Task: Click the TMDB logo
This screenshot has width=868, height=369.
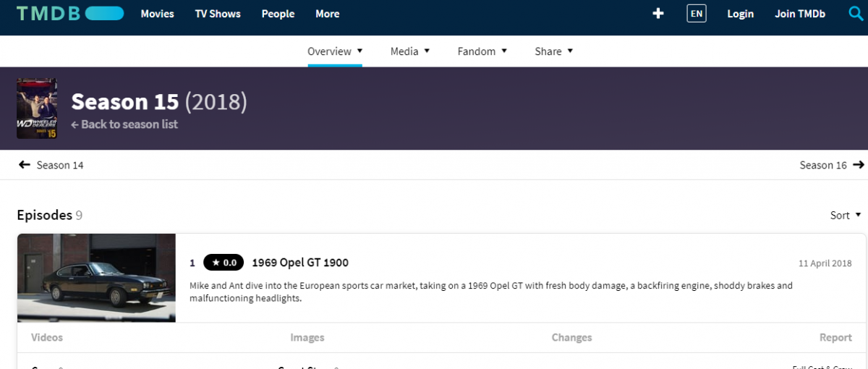Action: click(x=69, y=14)
